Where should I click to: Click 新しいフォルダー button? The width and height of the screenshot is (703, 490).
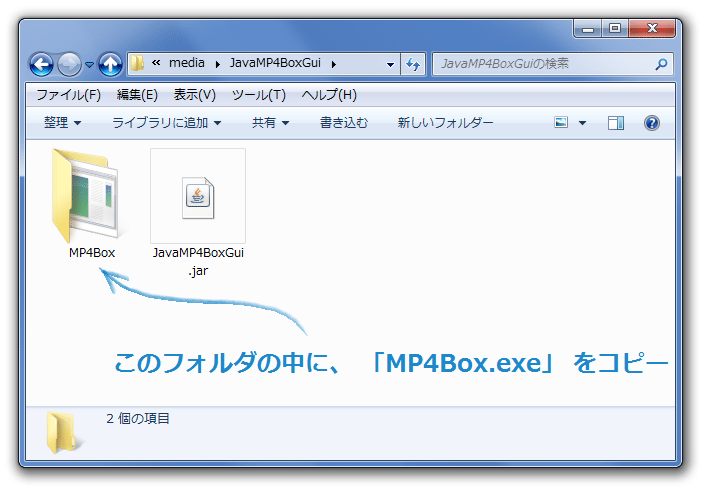[445, 123]
